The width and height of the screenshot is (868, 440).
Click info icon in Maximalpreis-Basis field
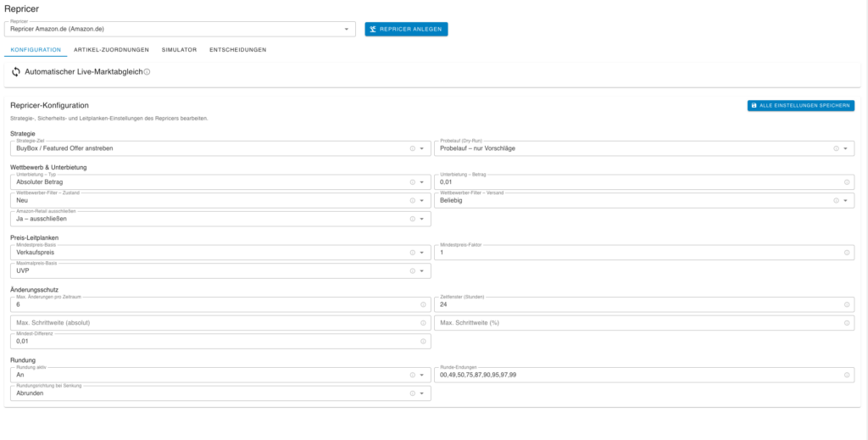[413, 270]
